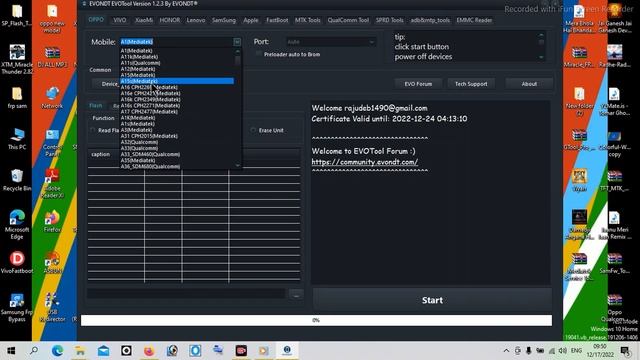Open the About button
640x360 pixels.
(529, 84)
